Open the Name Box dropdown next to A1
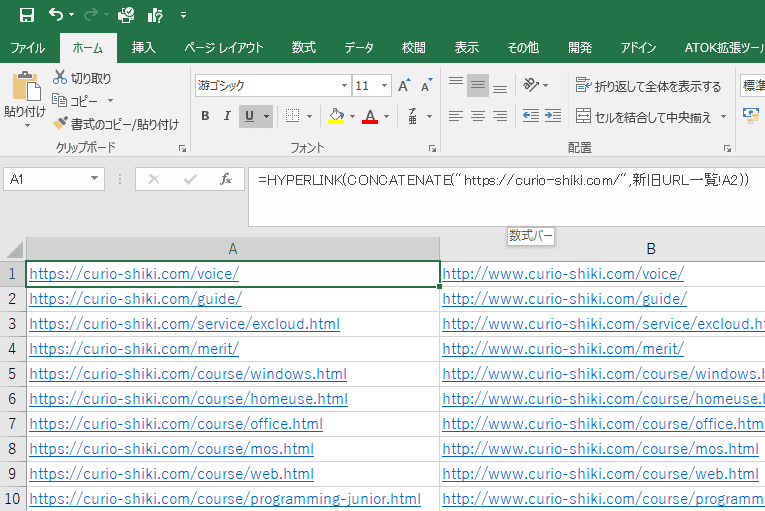Screen dimensions: 765x511 (95, 179)
